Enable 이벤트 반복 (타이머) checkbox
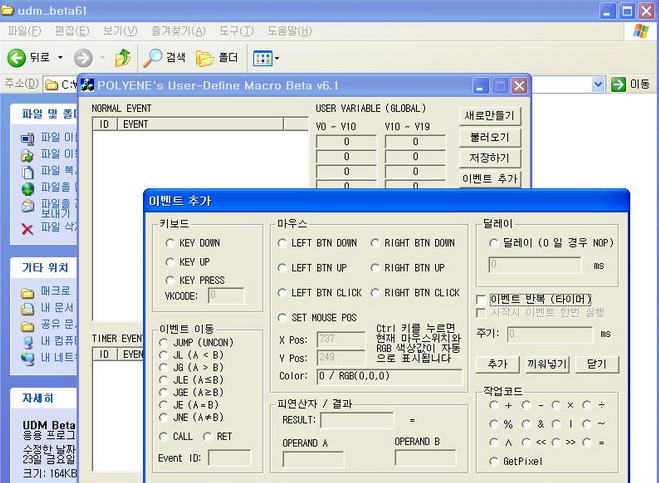Screen dimensions: 659x483 (481, 299)
